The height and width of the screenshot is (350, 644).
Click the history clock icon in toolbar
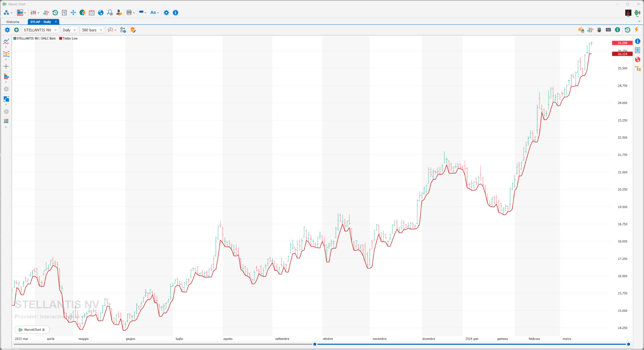coord(55,13)
